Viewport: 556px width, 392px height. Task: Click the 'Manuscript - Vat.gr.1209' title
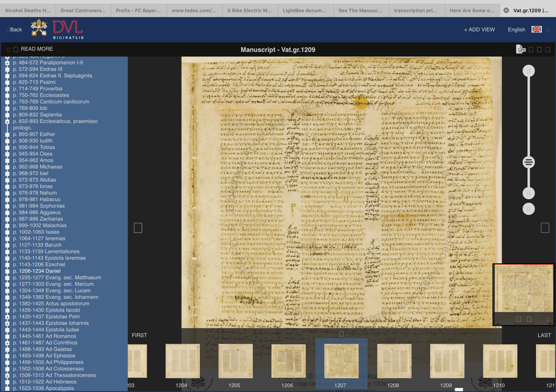point(277,49)
